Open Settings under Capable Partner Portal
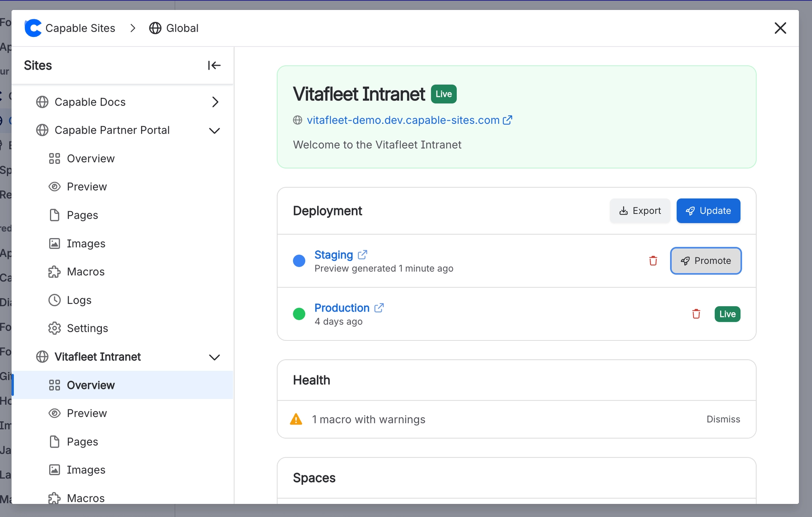Image resolution: width=812 pixels, height=517 pixels. point(123,329)
